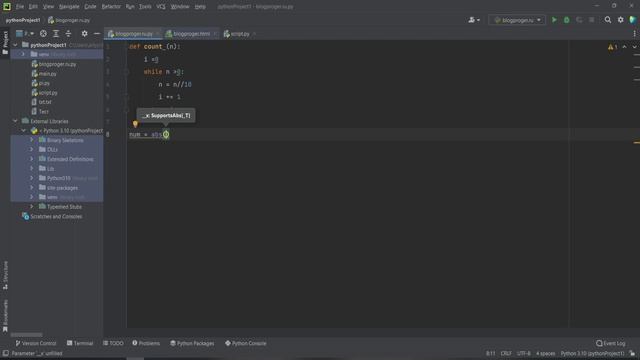Open the Refactor menu
Viewport: 640px width, 360px height.
111,7
